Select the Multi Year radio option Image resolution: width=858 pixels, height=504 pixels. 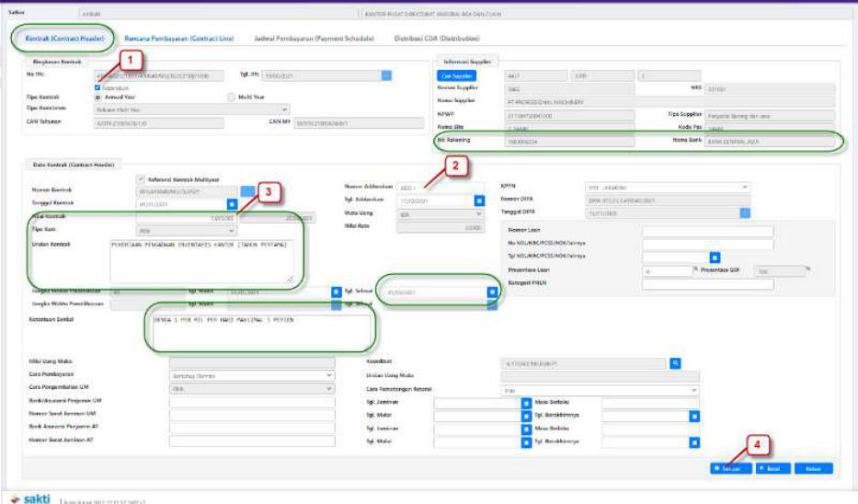232,97
